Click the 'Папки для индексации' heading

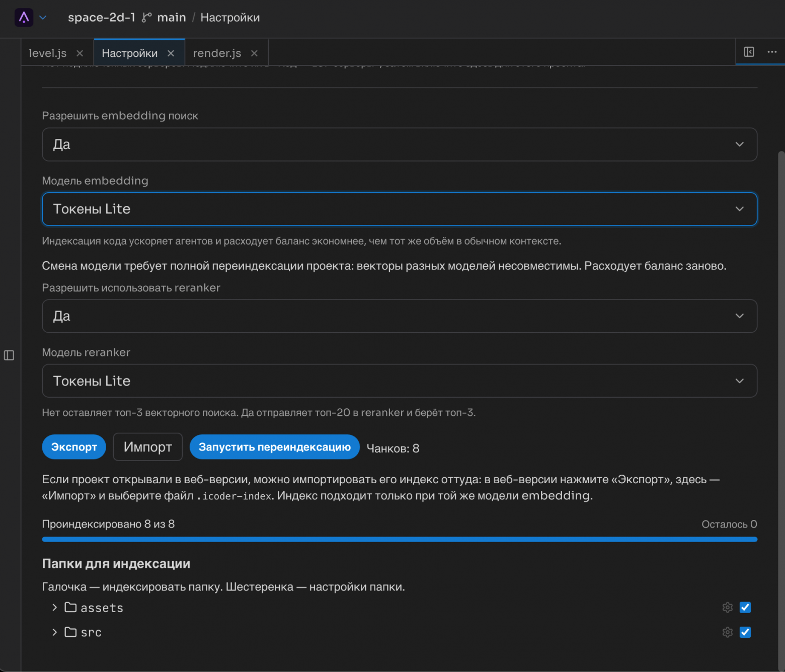coord(116,564)
